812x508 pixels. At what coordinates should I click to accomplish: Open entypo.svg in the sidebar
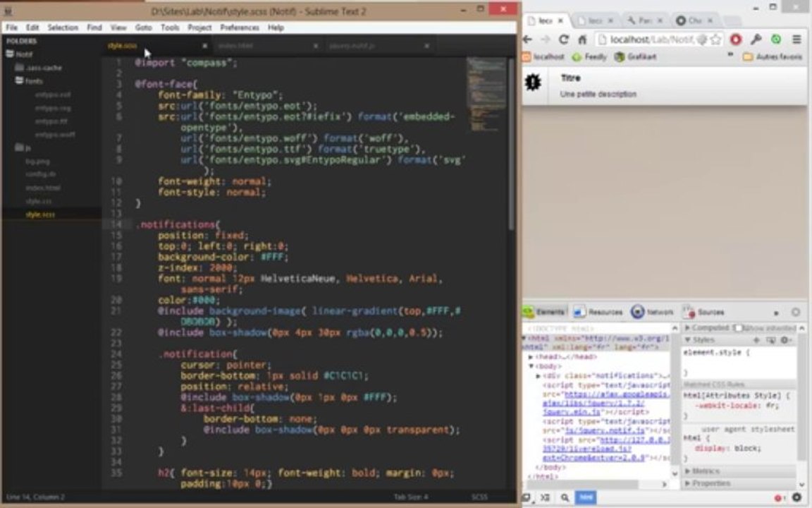coord(53,108)
